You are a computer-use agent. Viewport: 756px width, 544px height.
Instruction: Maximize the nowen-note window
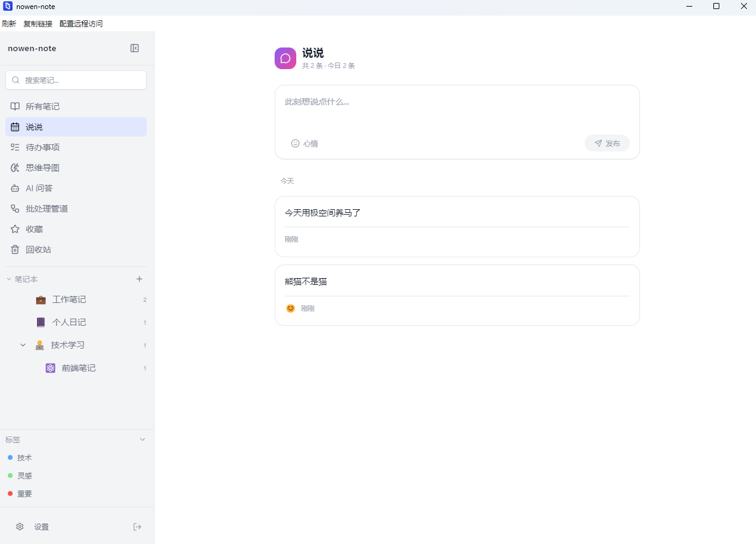(716, 6)
